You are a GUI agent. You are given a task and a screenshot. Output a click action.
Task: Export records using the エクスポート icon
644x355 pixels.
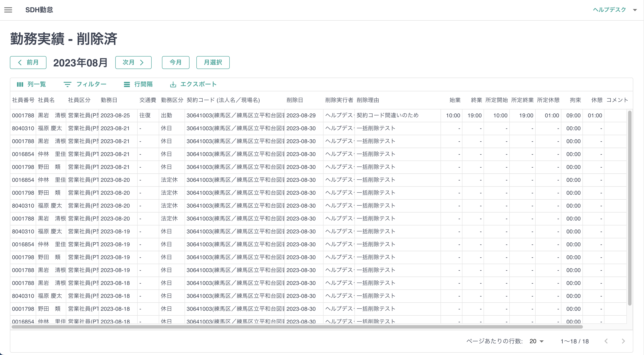click(x=193, y=84)
